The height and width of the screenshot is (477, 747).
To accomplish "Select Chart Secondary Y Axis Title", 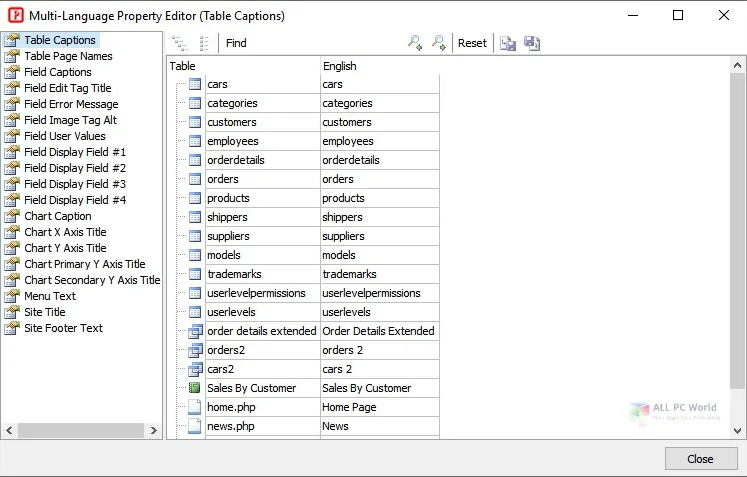I will pyautogui.click(x=92, y=280).
